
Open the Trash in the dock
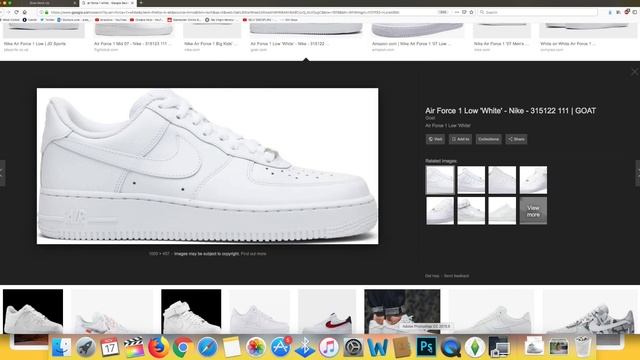pyautogui.click(x=583, y=347)
